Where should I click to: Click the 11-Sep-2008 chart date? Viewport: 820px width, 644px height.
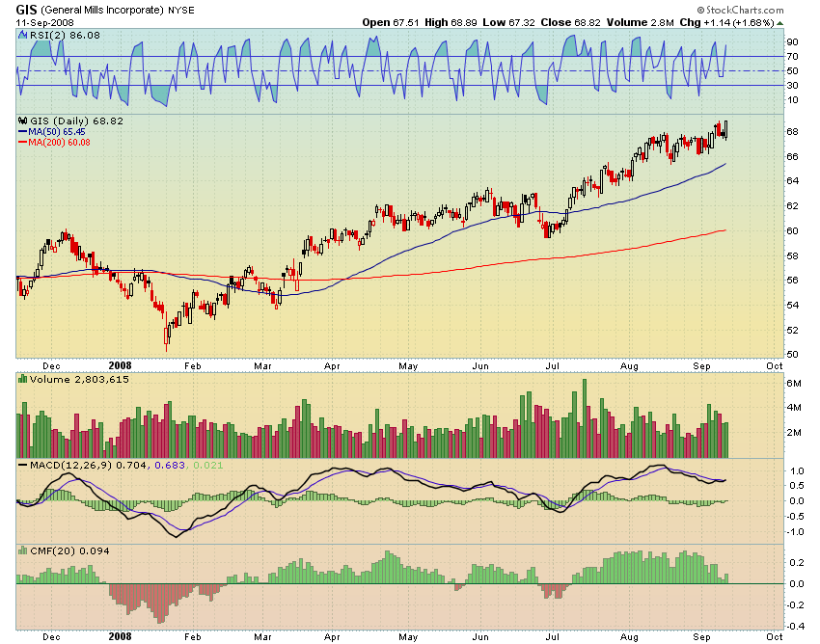(x=45, y=23)
